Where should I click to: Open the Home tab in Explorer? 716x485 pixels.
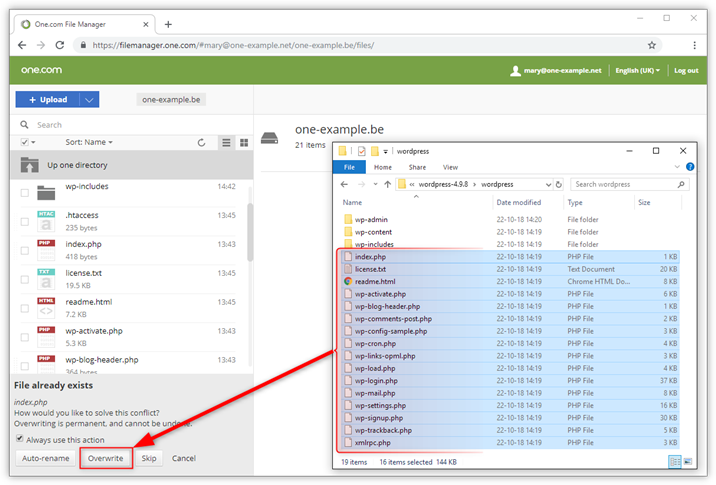click(383, 167)
